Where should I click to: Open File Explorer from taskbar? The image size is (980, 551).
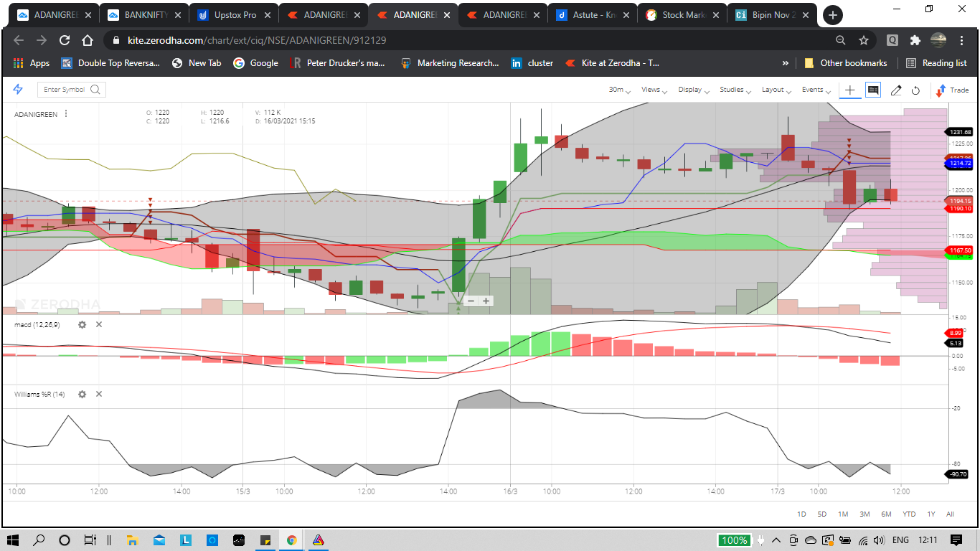[x=132, y=540]
